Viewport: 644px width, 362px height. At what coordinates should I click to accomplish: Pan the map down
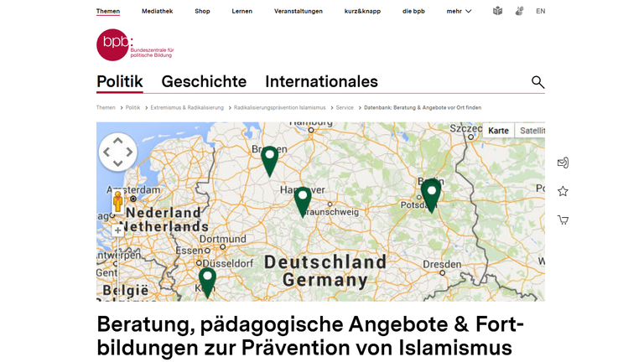pyautogui.click(x=118, y=163)
